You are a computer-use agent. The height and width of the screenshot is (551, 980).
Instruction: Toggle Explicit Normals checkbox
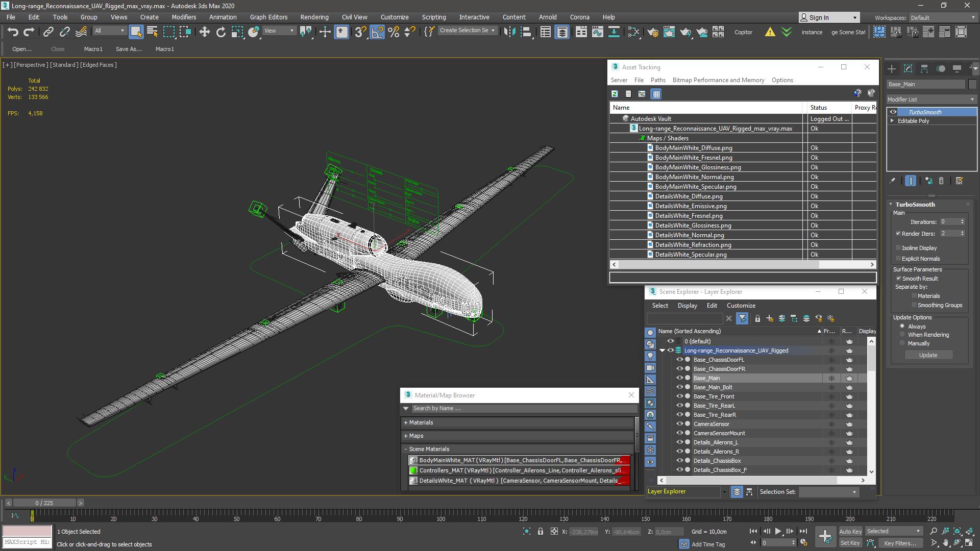click(898, 259)
